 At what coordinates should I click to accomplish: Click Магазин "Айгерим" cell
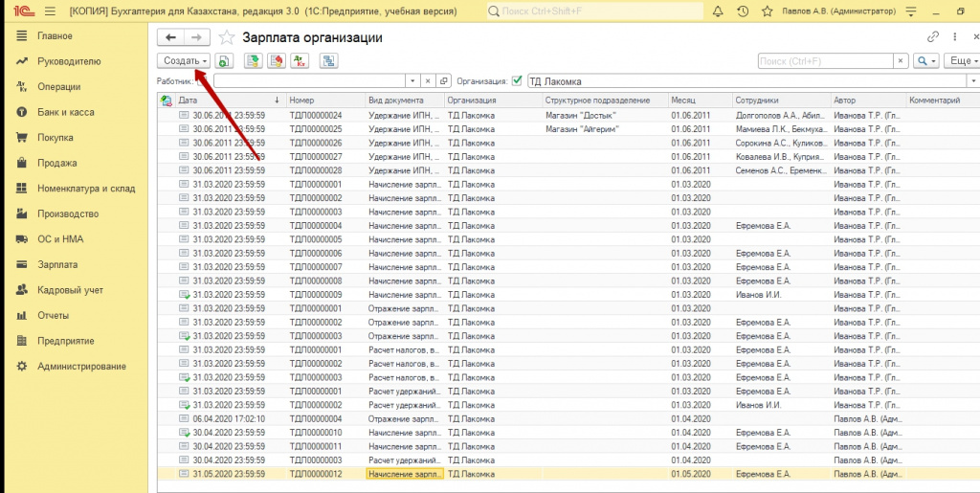click(x=581, y=128)
